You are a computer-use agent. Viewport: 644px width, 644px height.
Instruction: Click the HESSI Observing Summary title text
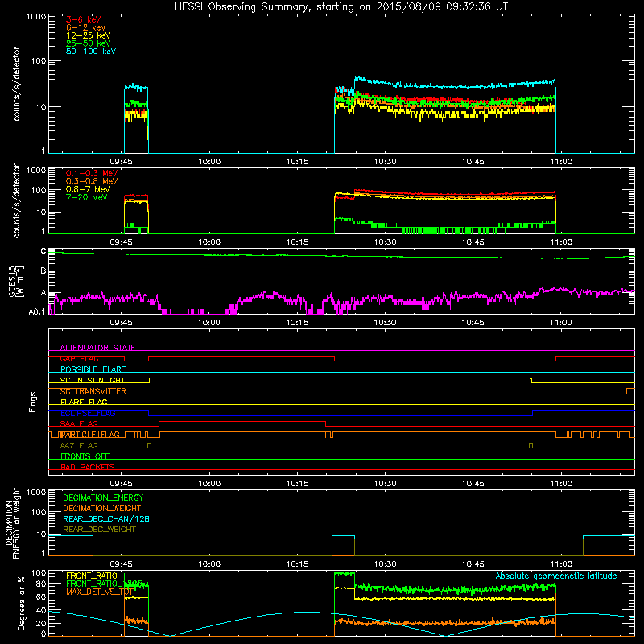click(341, 6)
